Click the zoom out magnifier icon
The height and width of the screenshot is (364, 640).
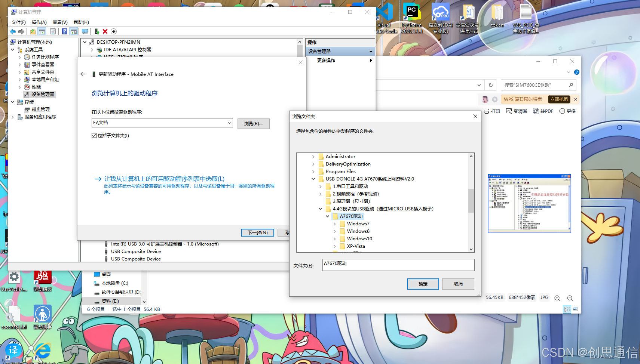(570, 298)
